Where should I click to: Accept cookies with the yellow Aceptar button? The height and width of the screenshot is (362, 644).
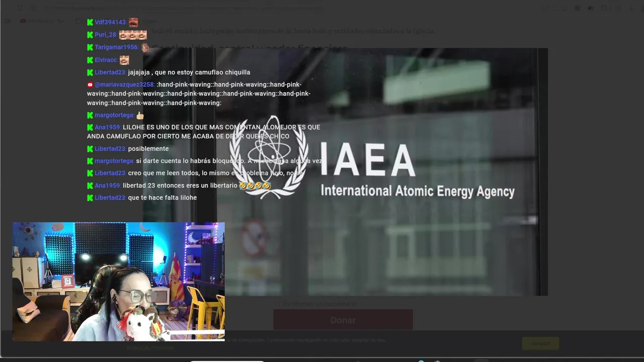point(540,343)
